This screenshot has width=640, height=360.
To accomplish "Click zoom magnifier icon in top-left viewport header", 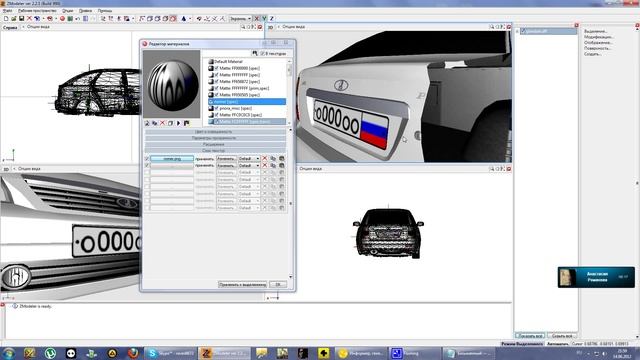I will pyautogui.click(x=243, y=27).
